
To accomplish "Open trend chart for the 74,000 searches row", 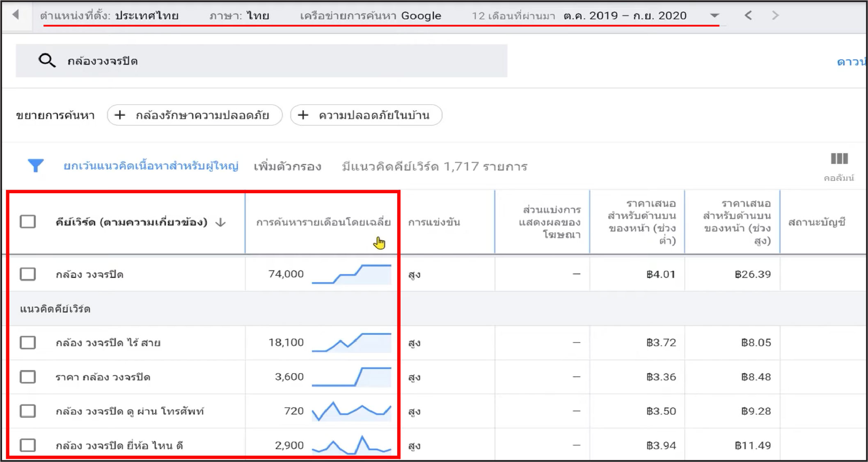I will [351, 274].
